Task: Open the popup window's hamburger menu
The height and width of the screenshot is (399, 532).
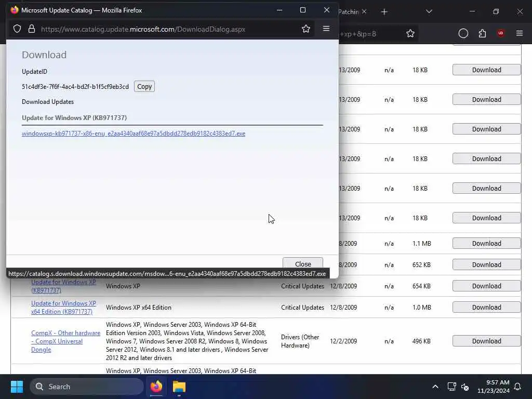Action: click(x=326, y=29)
